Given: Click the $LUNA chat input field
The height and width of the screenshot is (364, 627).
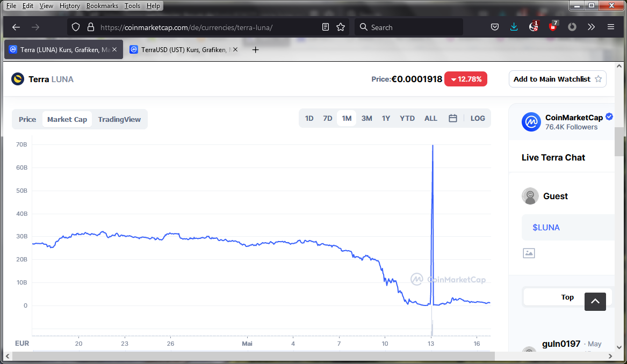Looking at the screenshot, I should 568,227.
